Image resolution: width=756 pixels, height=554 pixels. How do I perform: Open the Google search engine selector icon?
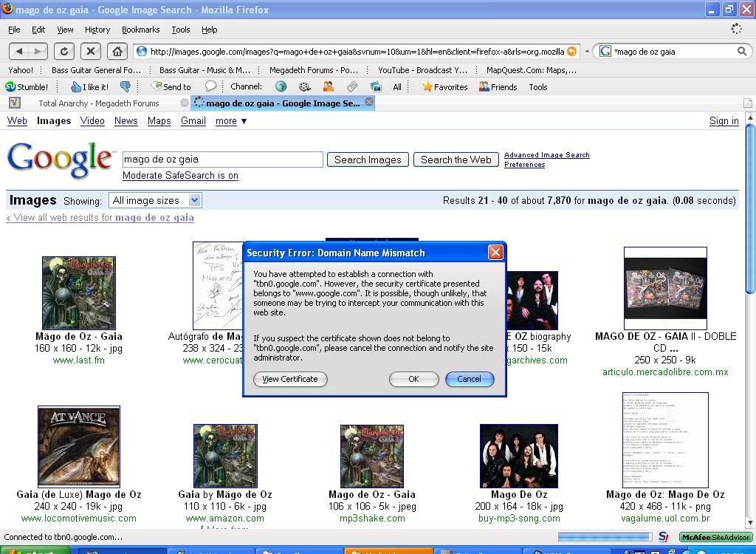pyautogui.click(x=606, y=51)
